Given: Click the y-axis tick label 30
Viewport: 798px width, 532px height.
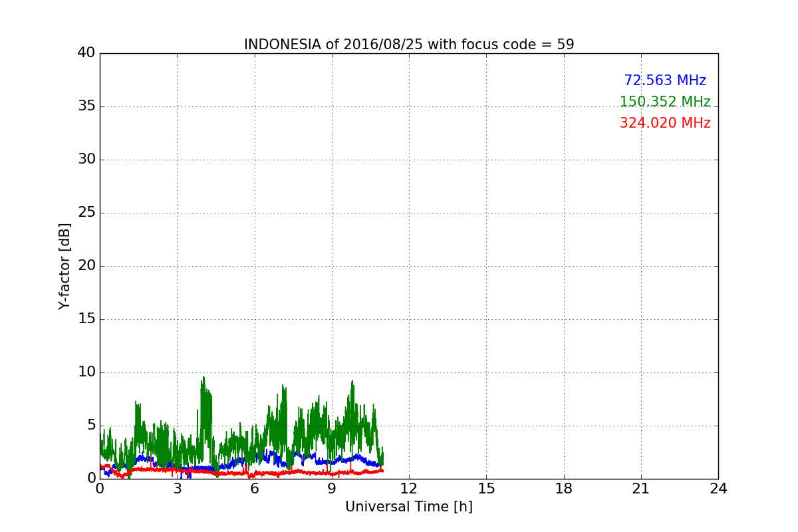Looking at the screenshot, I should point(86,160).
